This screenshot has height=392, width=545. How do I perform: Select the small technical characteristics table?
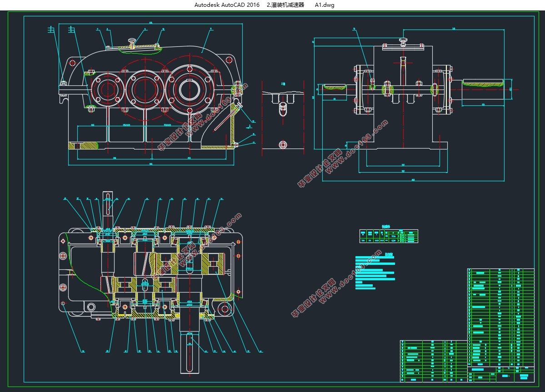pos(389,236)
